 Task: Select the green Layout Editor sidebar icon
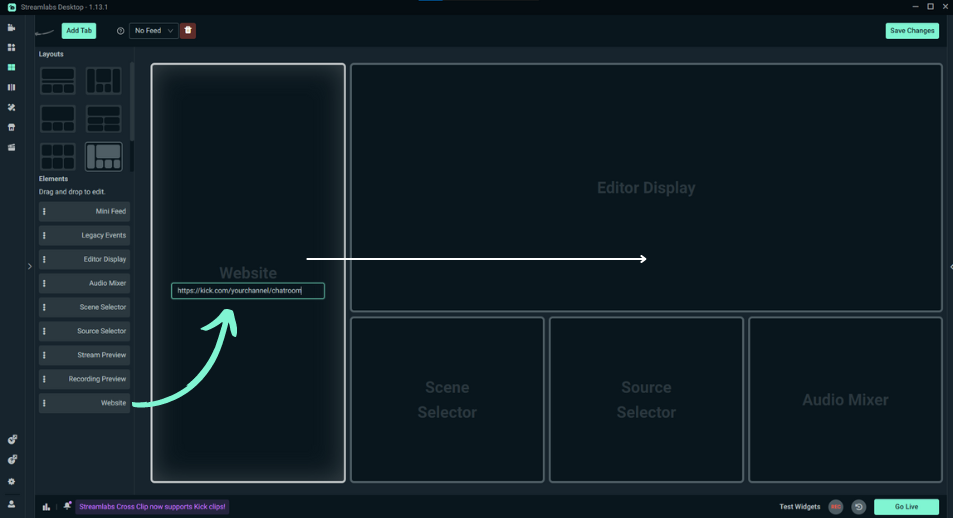tap(11, 67)
